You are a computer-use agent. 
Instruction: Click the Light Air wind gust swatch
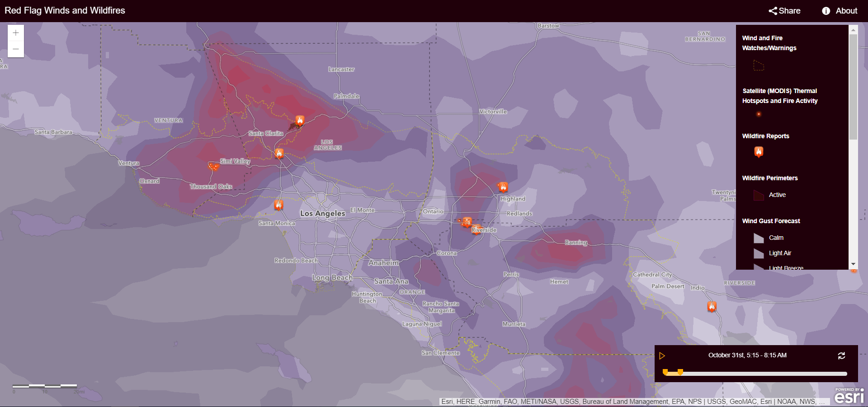click(x=759, y=253)
